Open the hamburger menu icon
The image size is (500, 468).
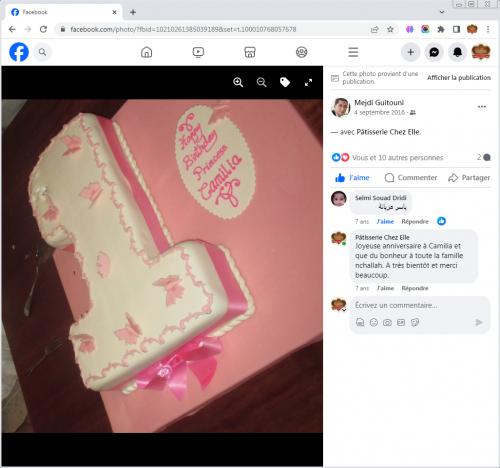[x=353, y=52]
